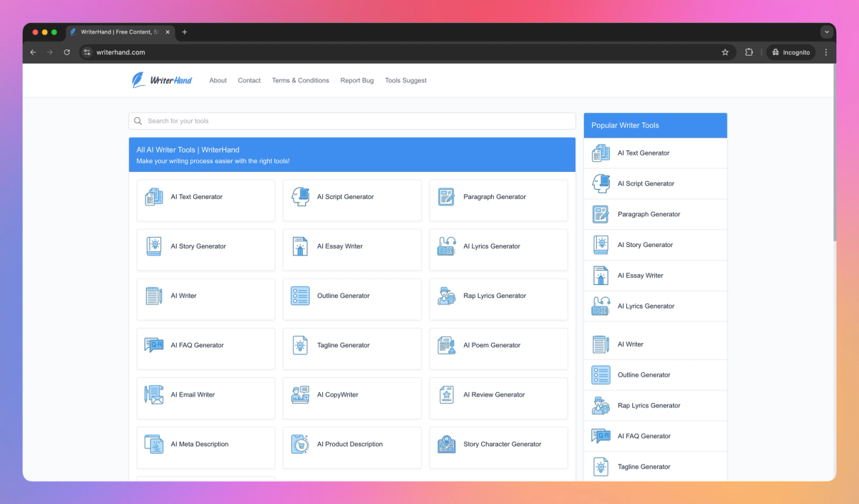This screenshot has height=504, width=859.
Task: Select the Story Character Generator card icon
Action: [446, 444]
